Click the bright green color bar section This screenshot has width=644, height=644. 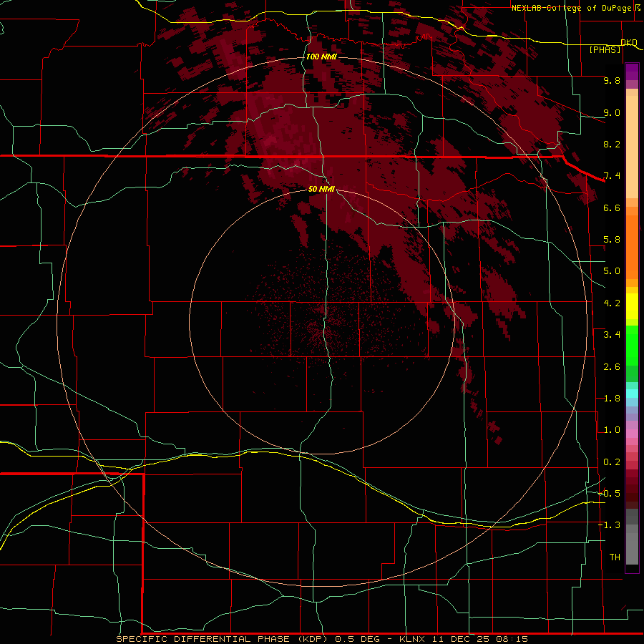click(632, 345)
